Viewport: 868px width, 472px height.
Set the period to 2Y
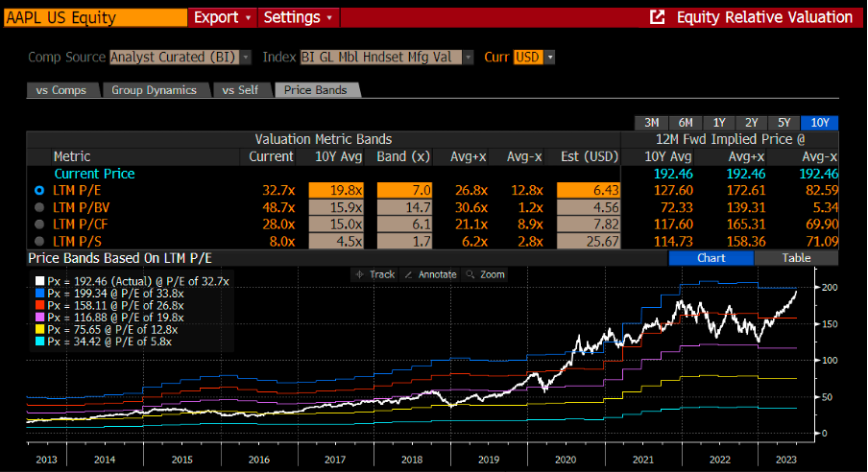click(x=751, y=123)
